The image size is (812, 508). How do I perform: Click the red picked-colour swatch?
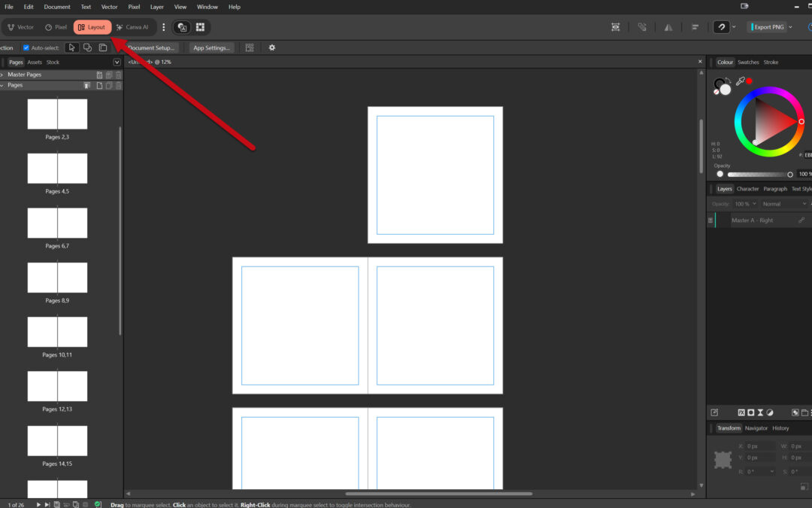point(750,81)
